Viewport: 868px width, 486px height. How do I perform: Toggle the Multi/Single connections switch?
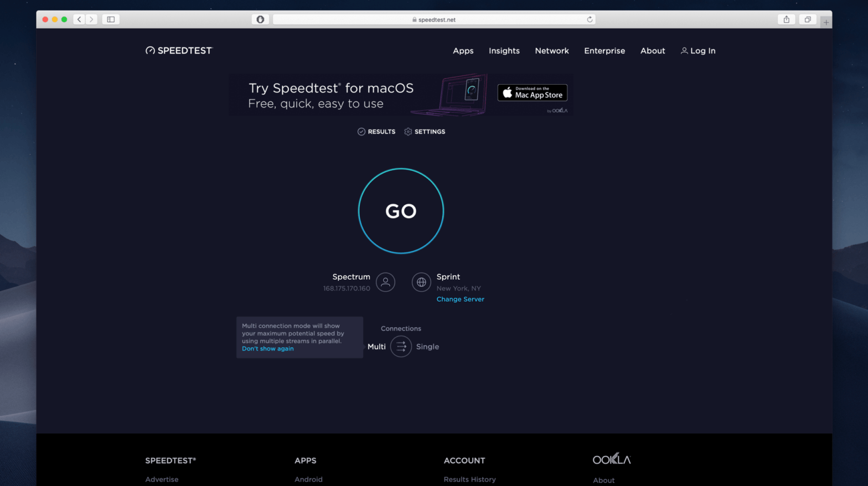click(401, 347)
